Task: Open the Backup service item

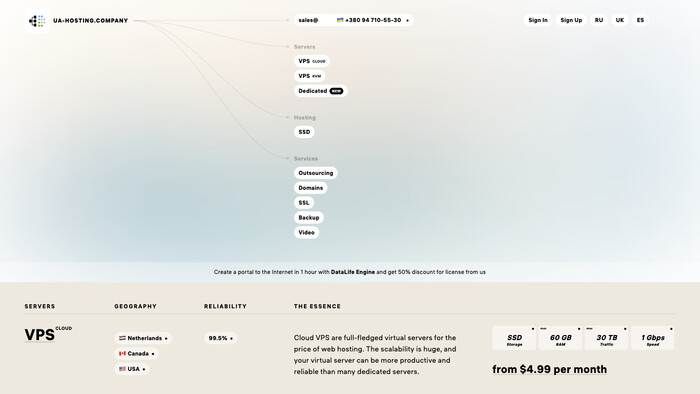Action: point(308,218)
